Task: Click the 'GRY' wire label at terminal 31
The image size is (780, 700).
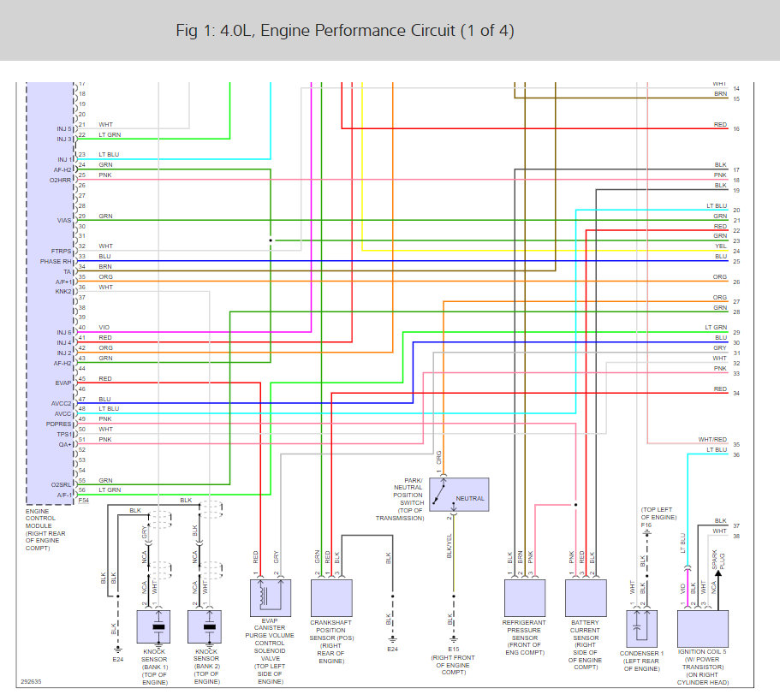Action: [x=720, y=348]
